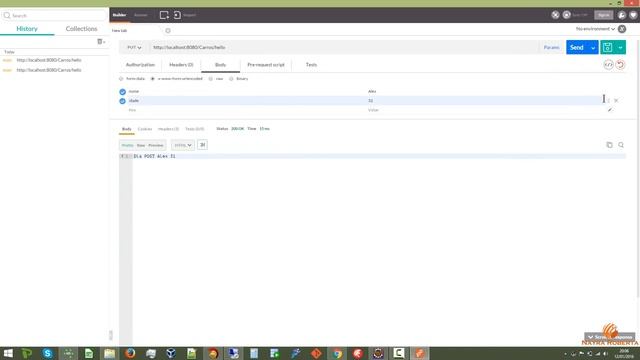This screenshot has height=360, width=640.
Task: Open the response Headers tab
Action: coord(168,129)
